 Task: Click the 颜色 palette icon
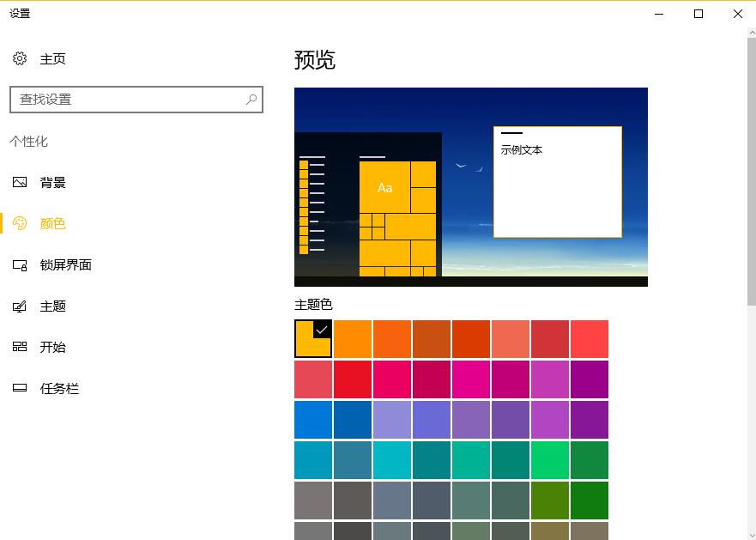tap(20, 223)
